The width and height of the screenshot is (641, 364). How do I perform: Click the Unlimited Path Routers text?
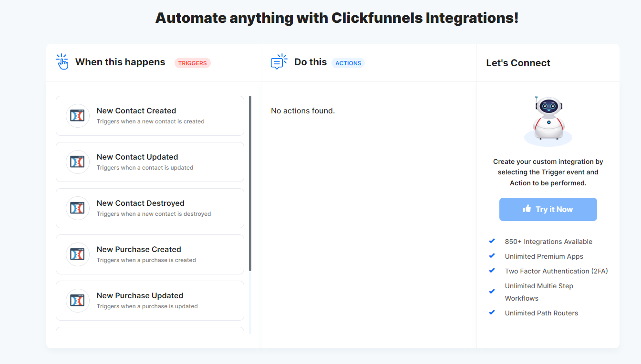[541, 313]
